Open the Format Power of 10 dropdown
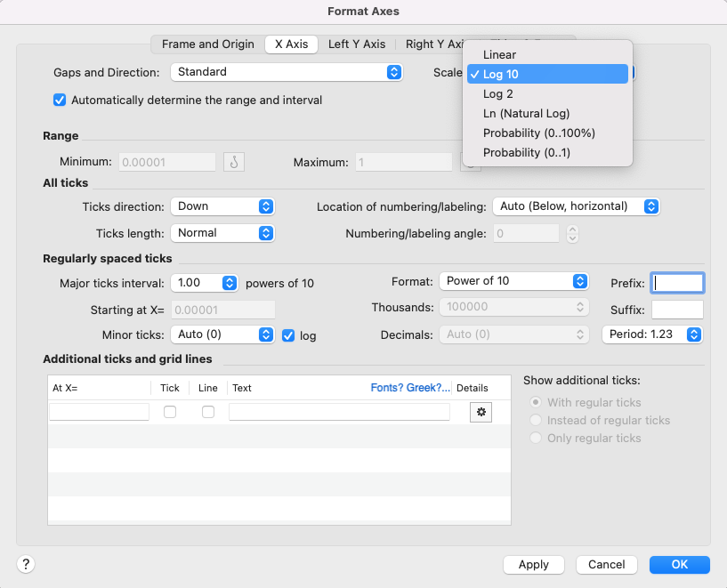The width and height of the screenshot is (727, 588). click(x=513, y=281)
